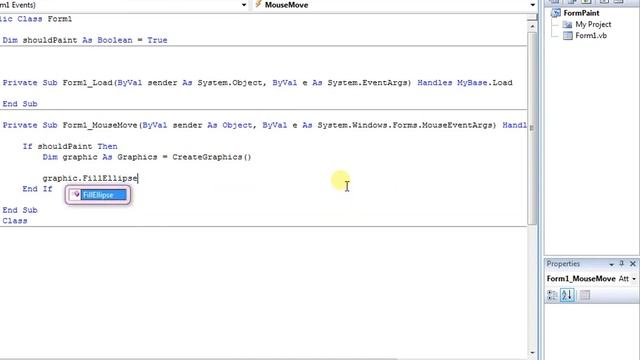Open the MouseMove method dropdown
This screenshot has width=640, height=360.
tap(532, 5)
